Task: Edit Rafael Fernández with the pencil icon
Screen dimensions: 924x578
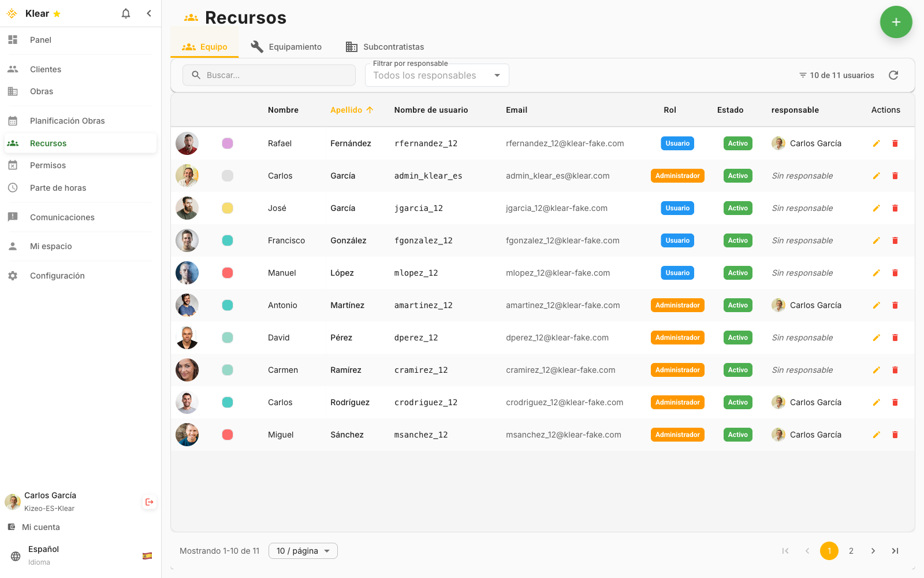Action: 876,143
